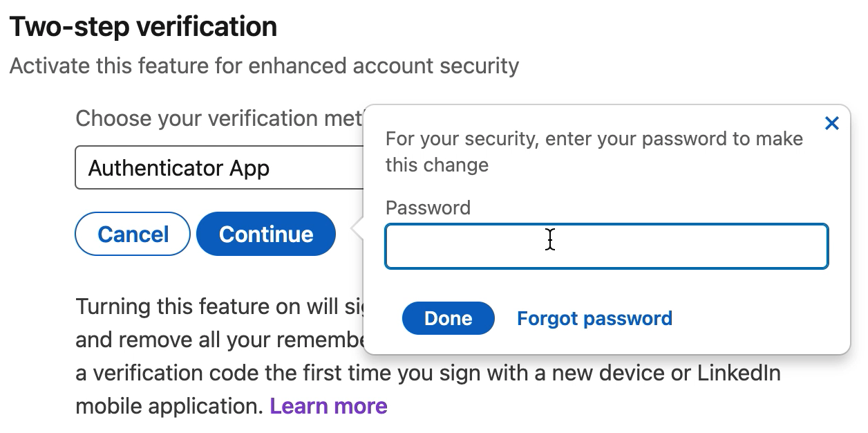Click the Activate this feature subtitle text
The width and height of the screenshot is (868, 433).
(264, 66)
